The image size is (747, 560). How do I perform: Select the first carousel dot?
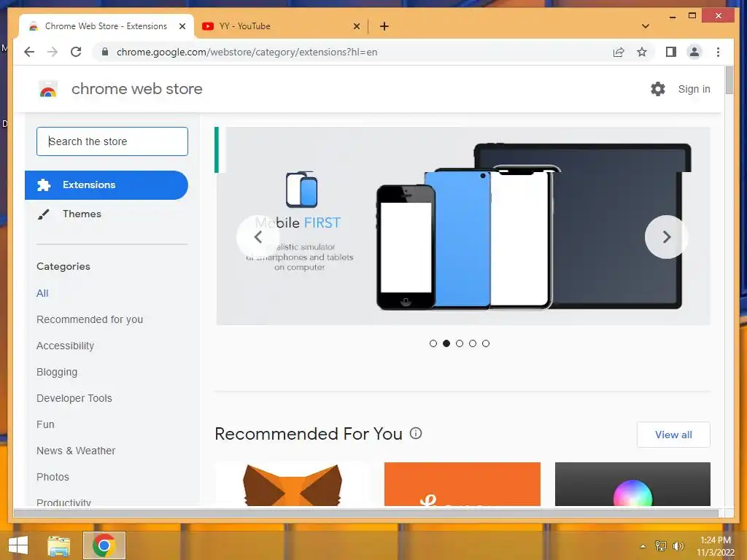[433, 343]
